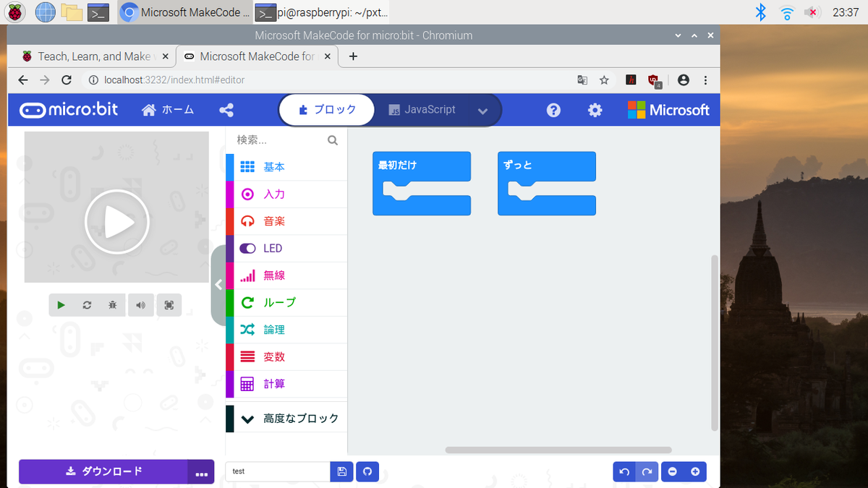Launch the web browser from the taskbar
Image resolution: width=868 pixels, height=488 pixels.
coord(44,12)
